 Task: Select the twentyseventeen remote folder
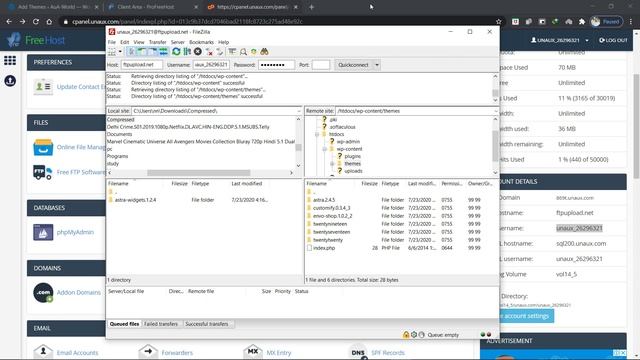point(331,232)
